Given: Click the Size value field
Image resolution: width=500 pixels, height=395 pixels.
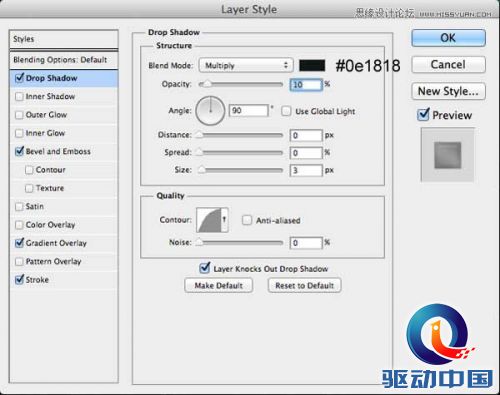Looking at the screenshot, I should tap(306, 170).
